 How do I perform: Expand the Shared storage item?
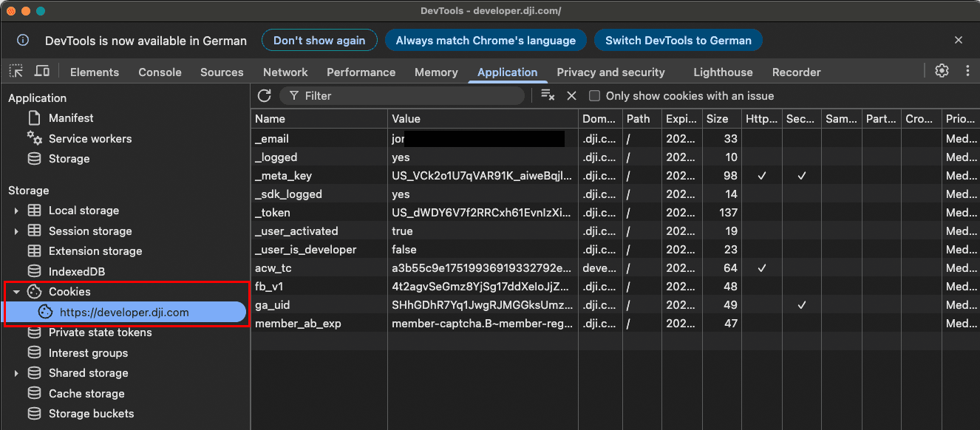click(x=16, y=373)
